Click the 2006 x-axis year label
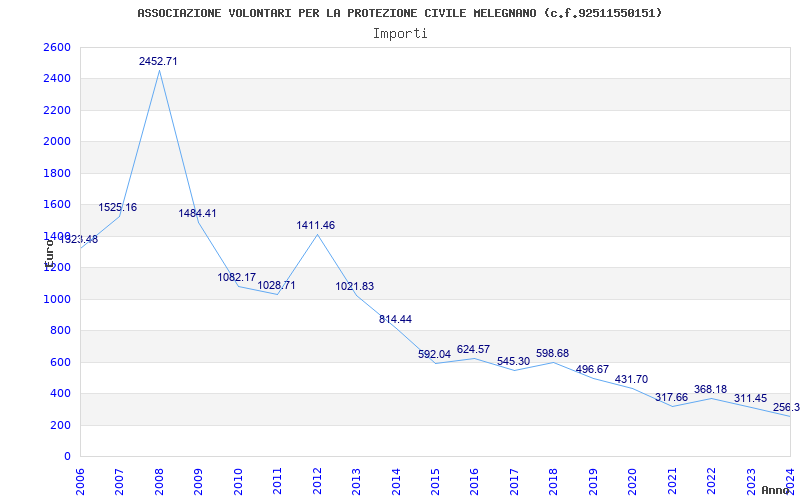800x500 pixels. click(x=80, y=480)
